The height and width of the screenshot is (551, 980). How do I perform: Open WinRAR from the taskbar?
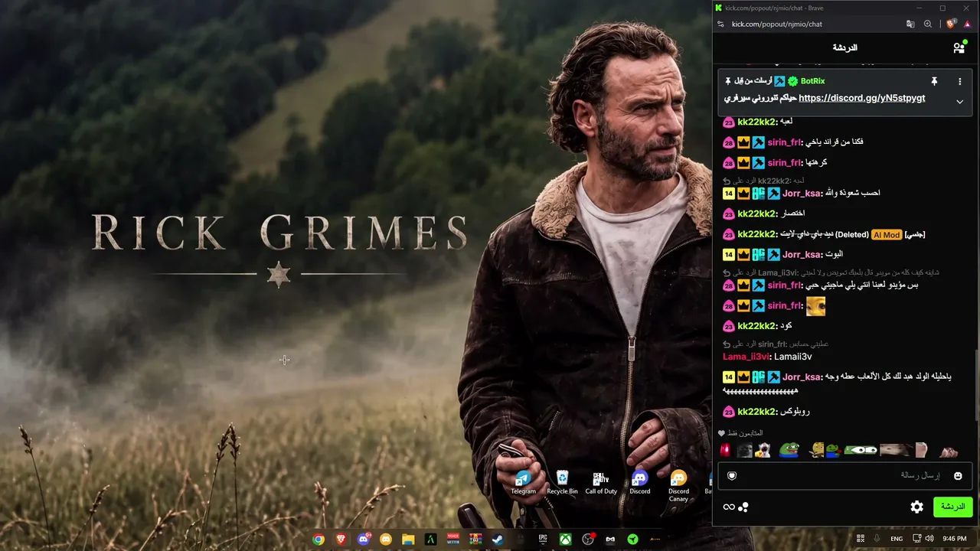(x=475, y=540)
